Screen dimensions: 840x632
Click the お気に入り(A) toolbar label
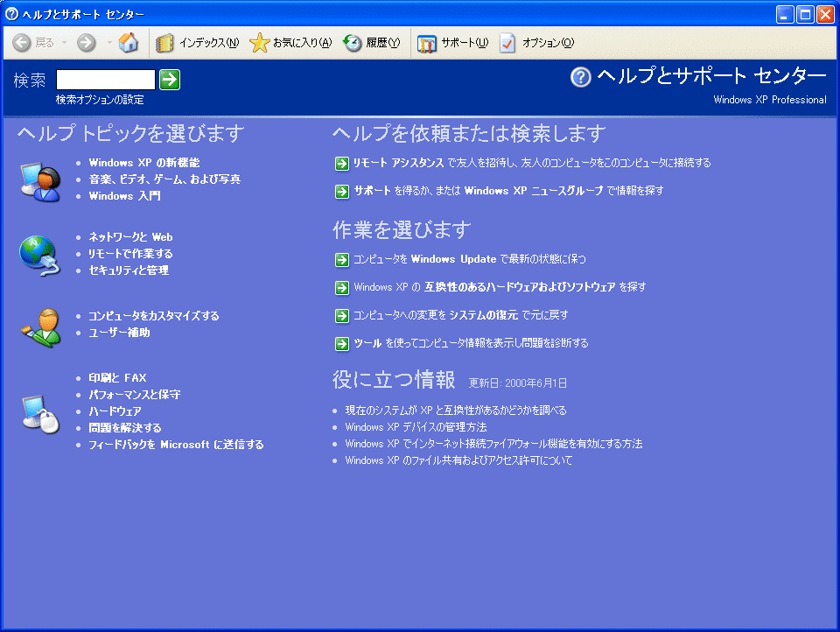point(303,43)
